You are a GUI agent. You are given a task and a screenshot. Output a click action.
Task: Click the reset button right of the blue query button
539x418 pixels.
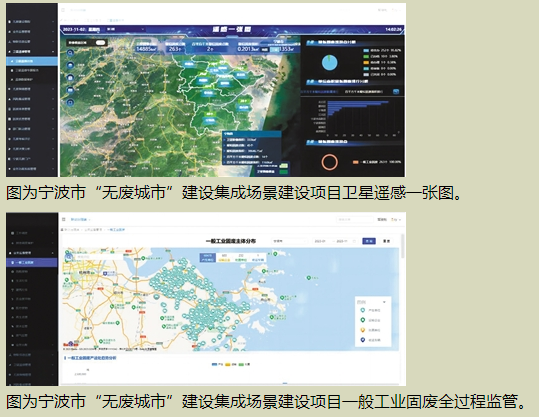coord(386,241)
